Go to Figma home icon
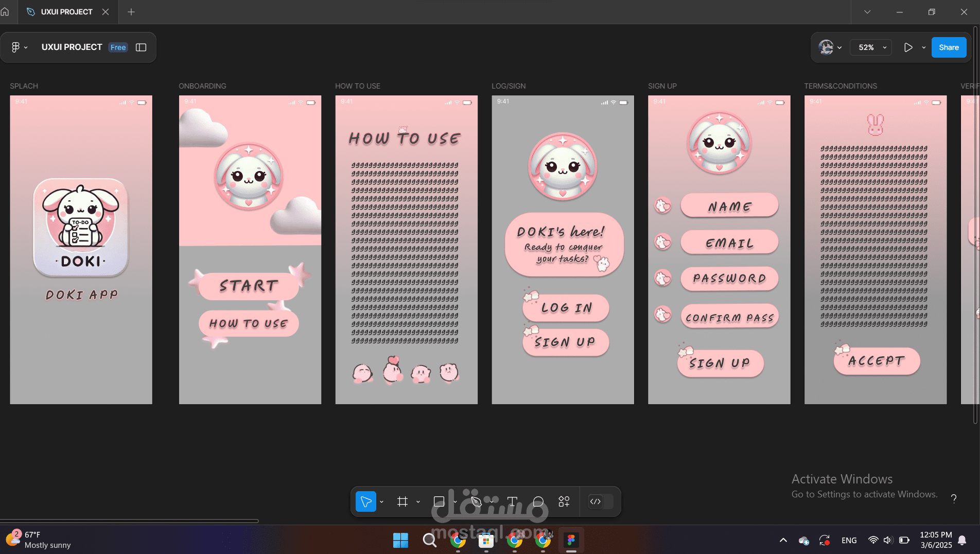980x554 pixels. tap(5, 12)
